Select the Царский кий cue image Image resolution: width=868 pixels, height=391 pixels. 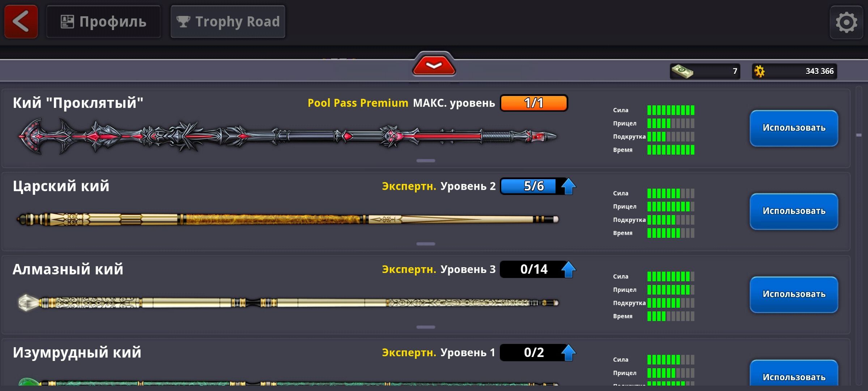tap(288, 219)
